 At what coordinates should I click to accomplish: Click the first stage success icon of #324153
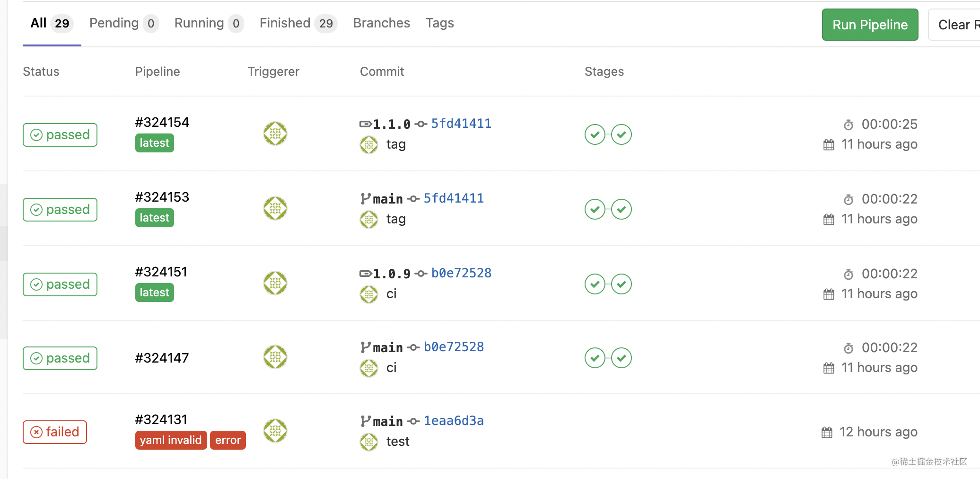point(594,209)
